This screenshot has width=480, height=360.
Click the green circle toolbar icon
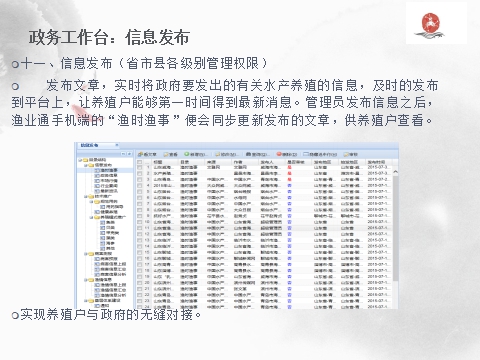(x=187, y=154)
